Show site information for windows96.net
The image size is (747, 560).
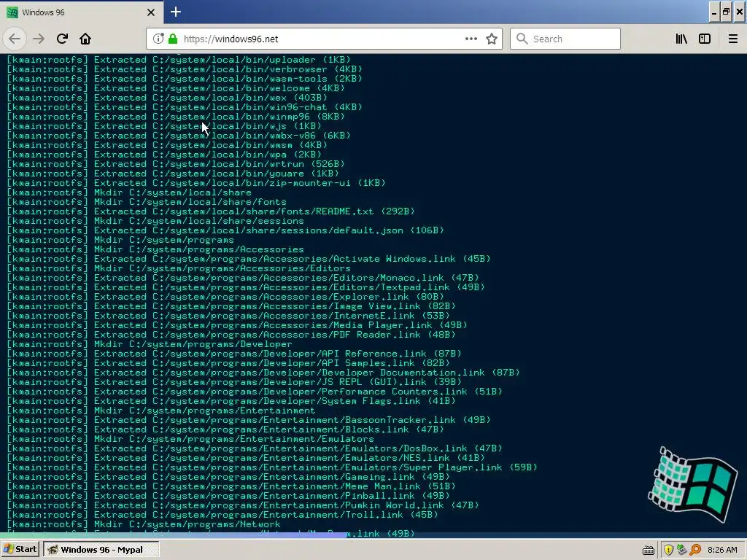coord(158,39)
